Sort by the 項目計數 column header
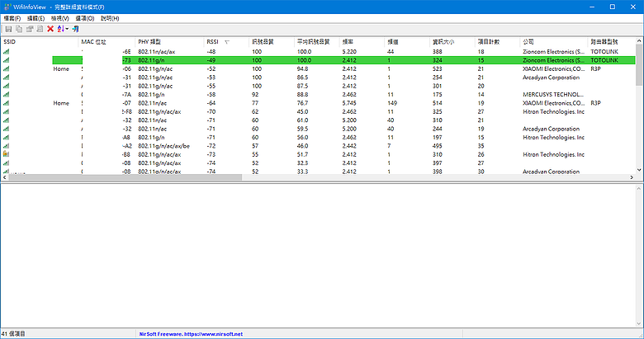This screenshot has width=644, height=339. pyautogui.click(x=497, y=42)
